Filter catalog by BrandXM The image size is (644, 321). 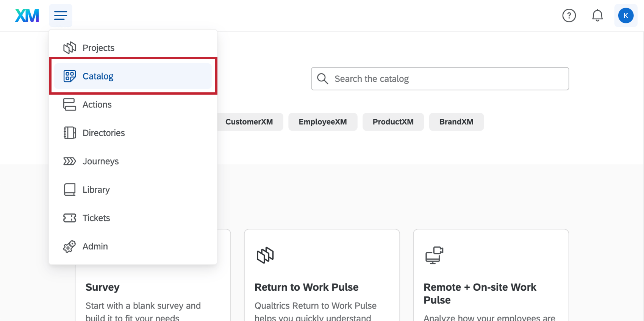tap(456, 122)
